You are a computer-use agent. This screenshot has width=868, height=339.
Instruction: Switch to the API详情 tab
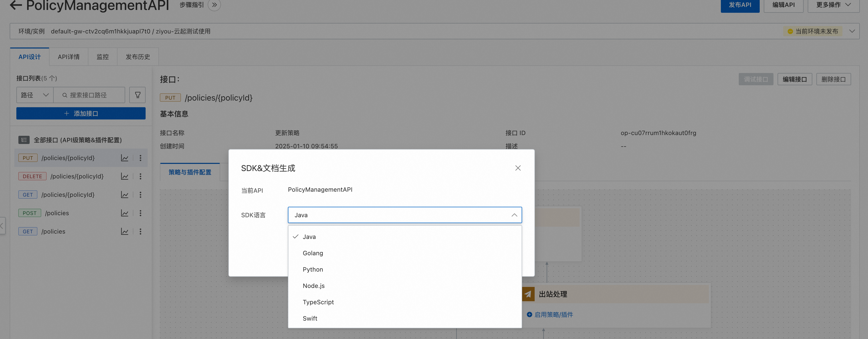click(x=69, y=57)
